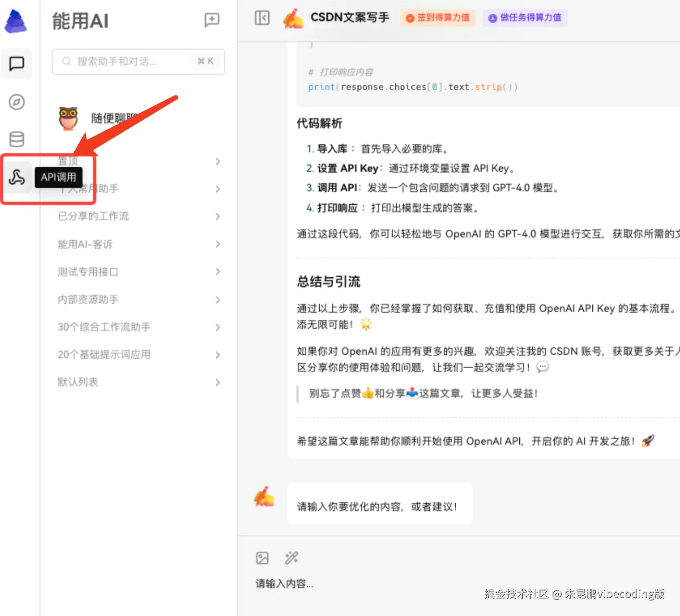Click the 代码解析 heading
680x616 pixels.
pos(319,123)
